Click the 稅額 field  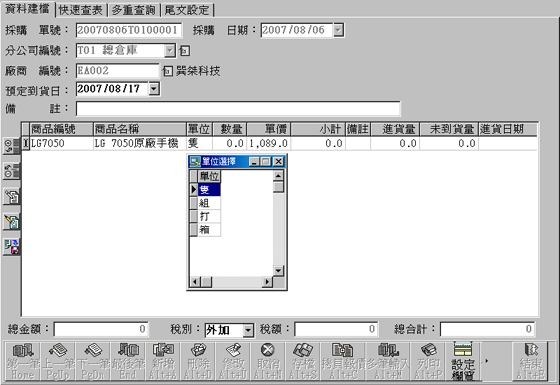coord(336,329)
